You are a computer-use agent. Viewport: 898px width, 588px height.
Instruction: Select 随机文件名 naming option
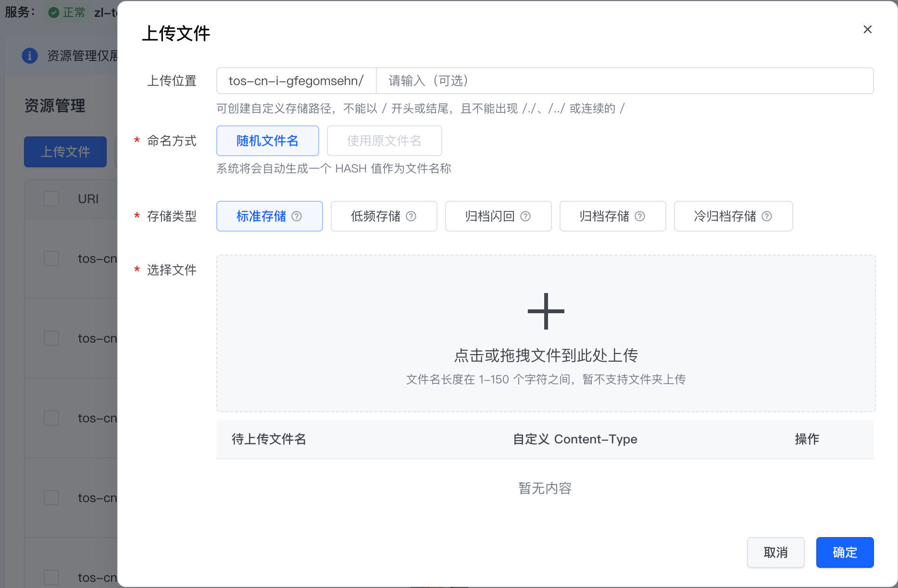[267, 141]
